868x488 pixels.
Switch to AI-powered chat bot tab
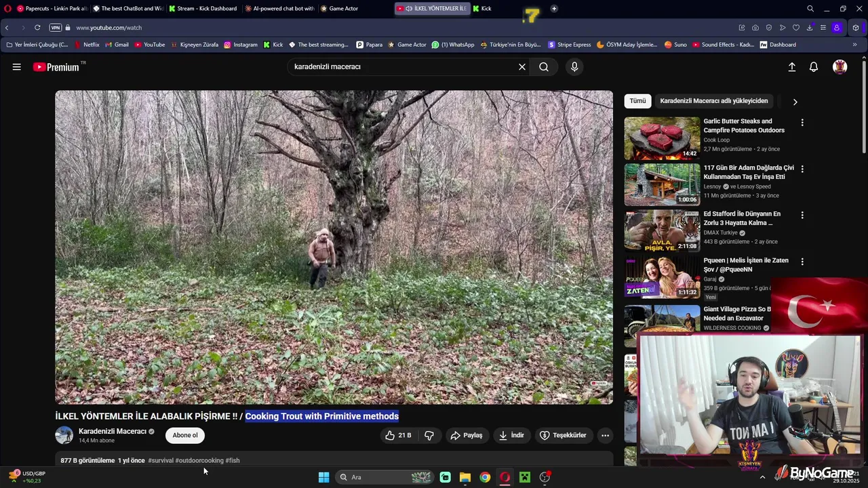279,8
